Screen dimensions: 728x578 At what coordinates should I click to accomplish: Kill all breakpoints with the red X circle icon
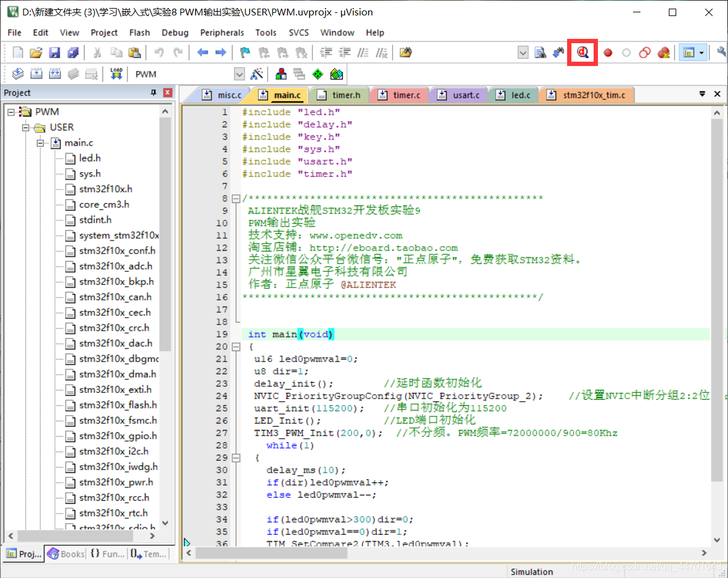[x=663, y=52]
